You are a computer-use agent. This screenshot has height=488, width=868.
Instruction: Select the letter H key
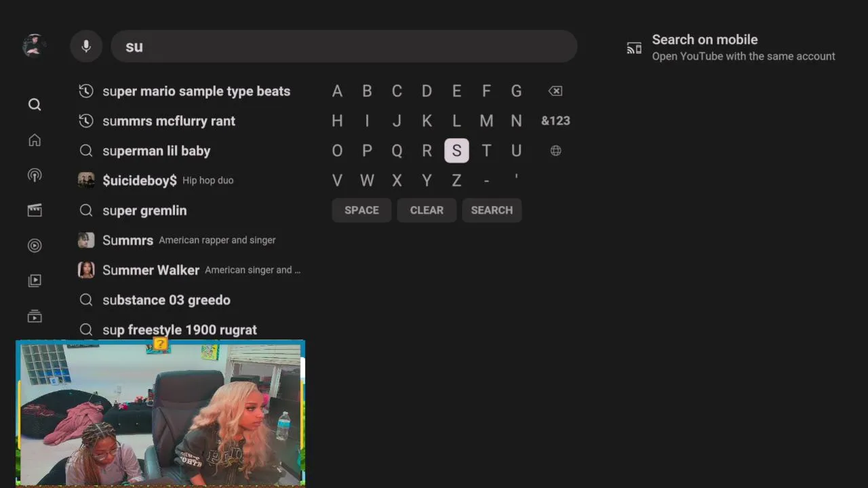pyautogui.click(x=337, y=121)
